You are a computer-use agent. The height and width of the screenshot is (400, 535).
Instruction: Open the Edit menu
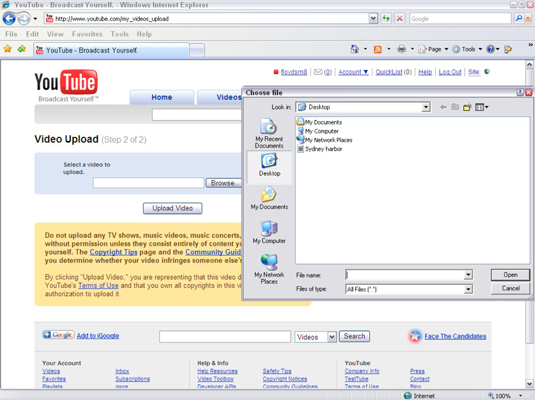(x=32, y=34)
